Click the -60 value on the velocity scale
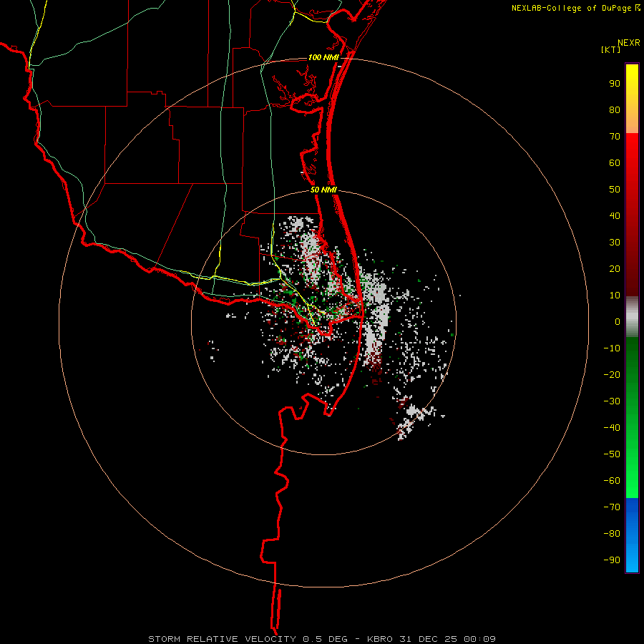This screenshot has width=644, height=644. [x=612, y=481]
